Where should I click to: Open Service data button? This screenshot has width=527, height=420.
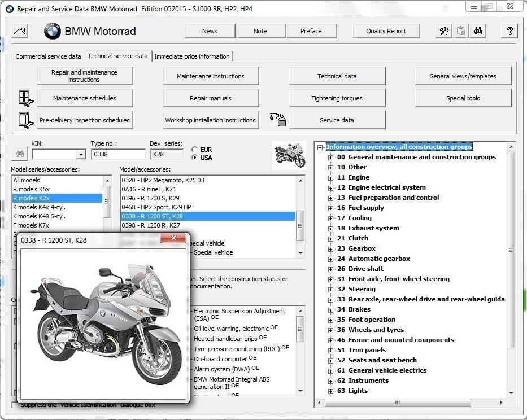pos(337,120)
